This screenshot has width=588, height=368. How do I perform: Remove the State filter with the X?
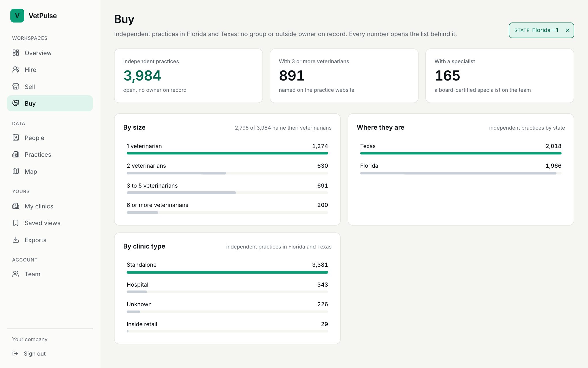click(568, 30)
